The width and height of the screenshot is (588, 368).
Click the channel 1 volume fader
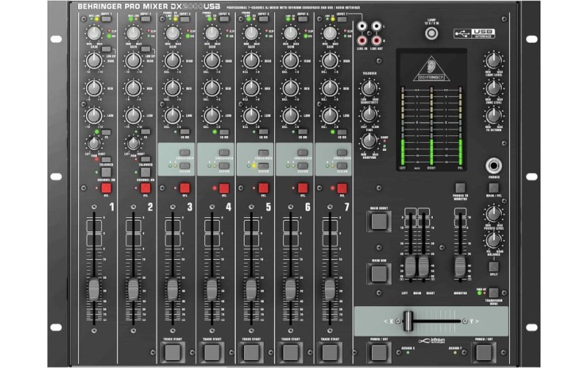[x=94, y=289]
